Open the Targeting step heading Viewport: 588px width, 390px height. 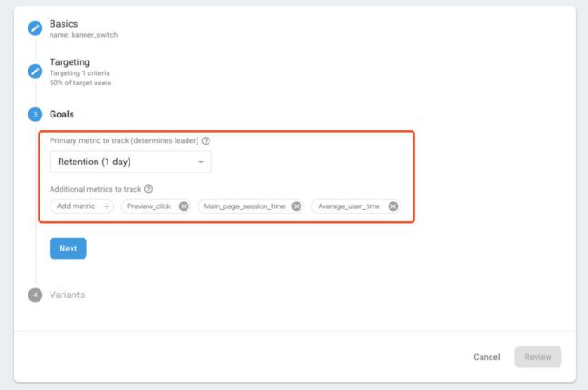point(70,62)
